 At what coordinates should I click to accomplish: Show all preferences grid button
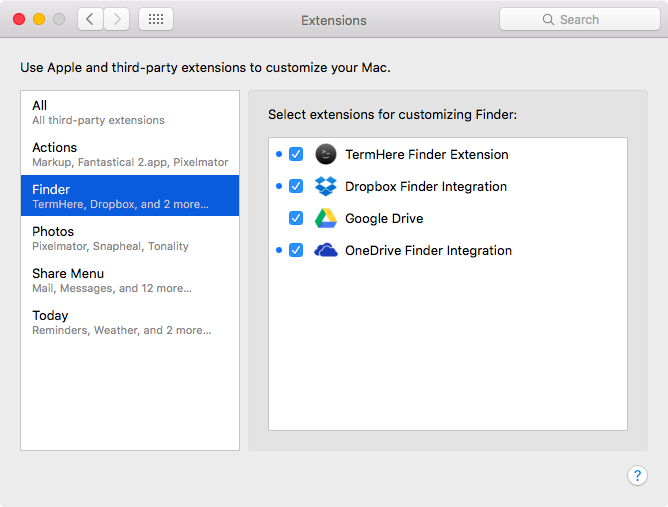(x=156, y=19)
